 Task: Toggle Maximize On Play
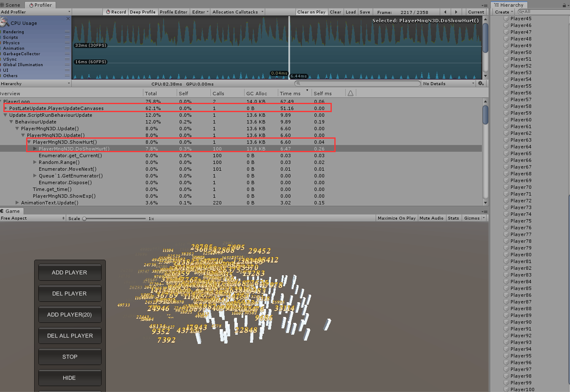tap(396, 218)
